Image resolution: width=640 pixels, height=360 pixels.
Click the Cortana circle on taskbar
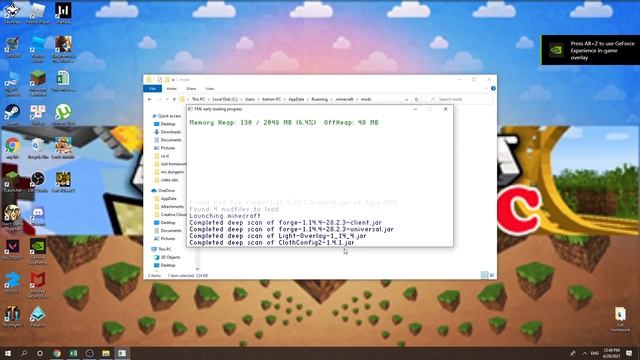(x=40, y=353)
